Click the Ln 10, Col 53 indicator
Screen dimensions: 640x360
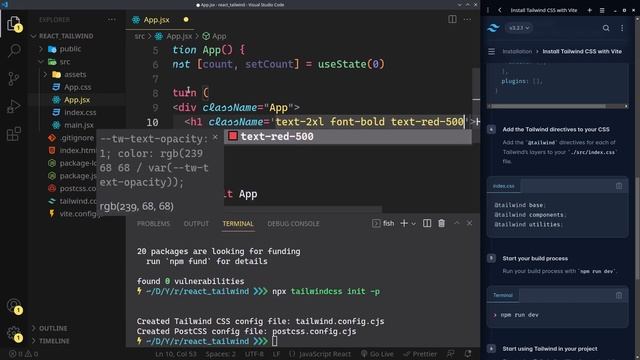click(x=176, y=354)
